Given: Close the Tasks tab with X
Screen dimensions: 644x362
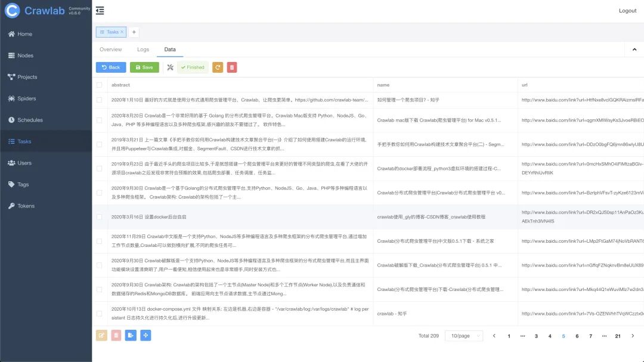Looking at the screenshot, I should [x=122, y=32].
